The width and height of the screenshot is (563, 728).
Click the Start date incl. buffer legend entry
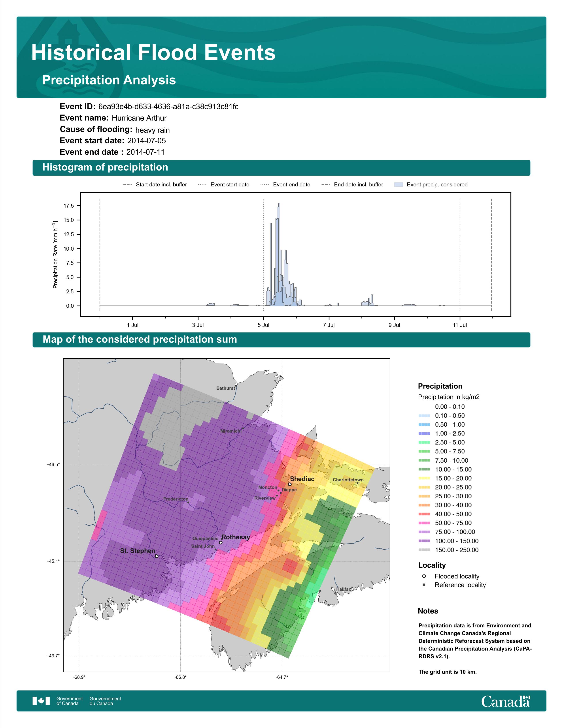(x=155, y=185)
